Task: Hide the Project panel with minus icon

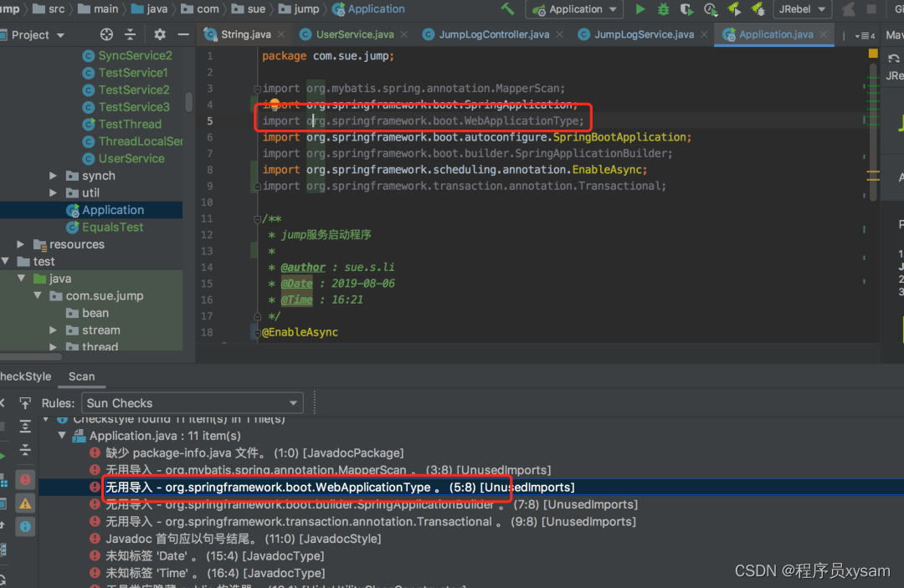Action: pyautogui.click(x=183, y=34)
